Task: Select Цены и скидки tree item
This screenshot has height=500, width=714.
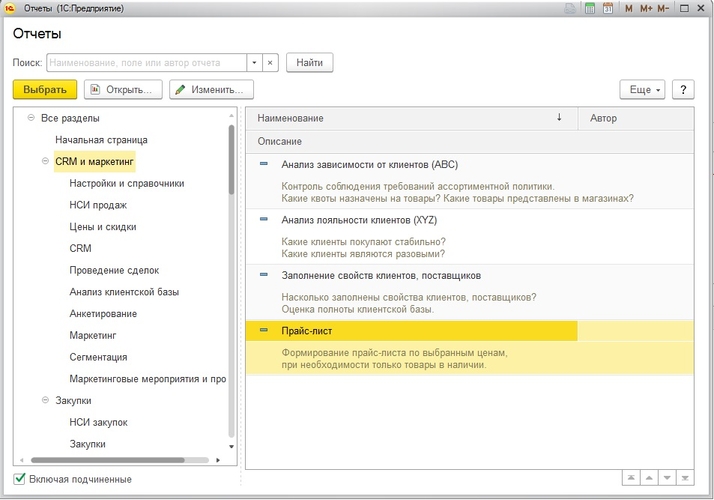Action: pyautogui.click(x=103, y=227)
